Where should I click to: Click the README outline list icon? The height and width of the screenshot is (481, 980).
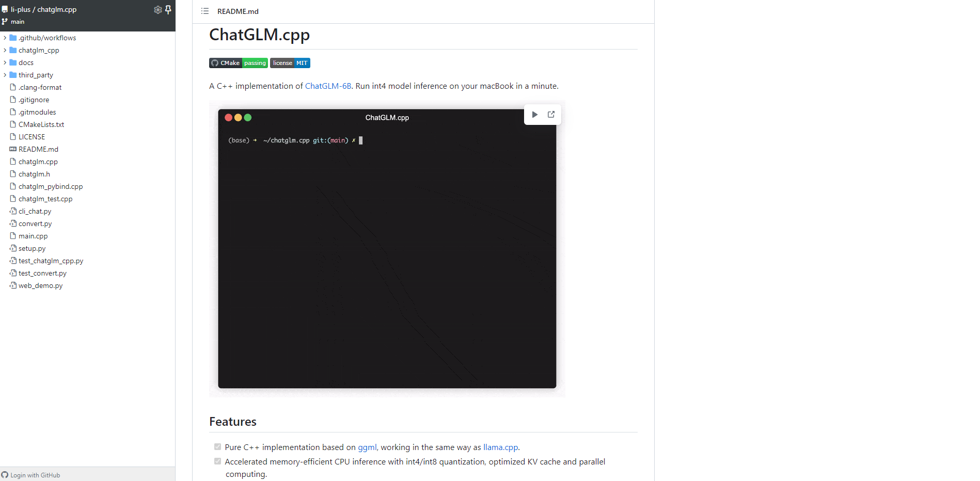(205, 11)
